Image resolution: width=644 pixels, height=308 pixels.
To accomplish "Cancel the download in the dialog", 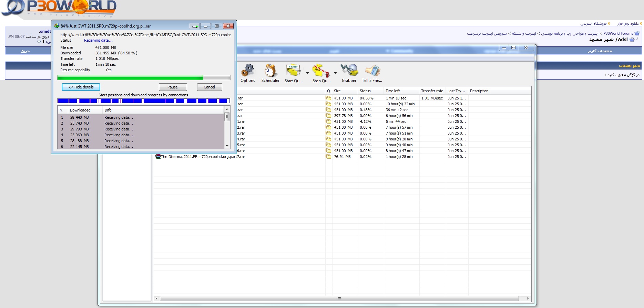I will pyautogui.click(x=209, y=87).
